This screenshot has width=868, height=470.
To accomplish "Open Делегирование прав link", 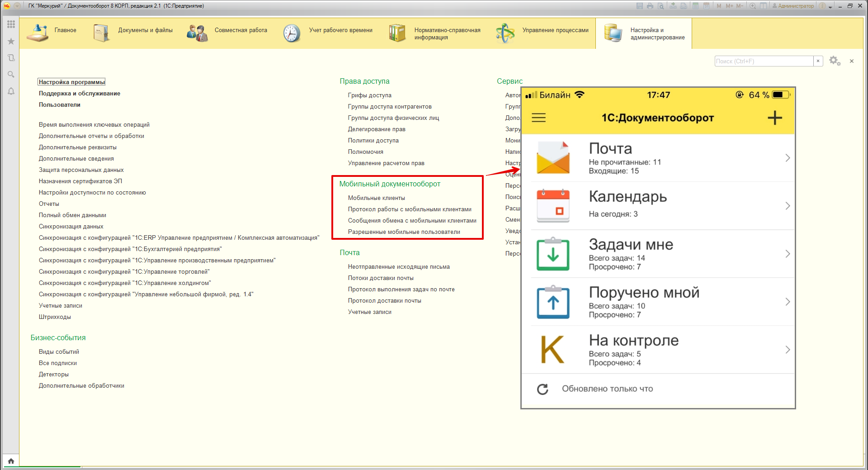I will [377, 129].
